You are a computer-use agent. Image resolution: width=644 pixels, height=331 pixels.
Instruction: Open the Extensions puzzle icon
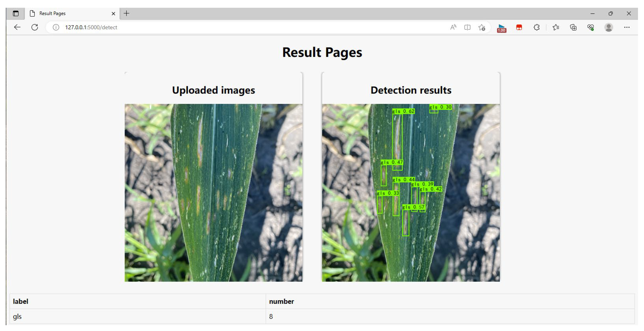coord(536,27)
